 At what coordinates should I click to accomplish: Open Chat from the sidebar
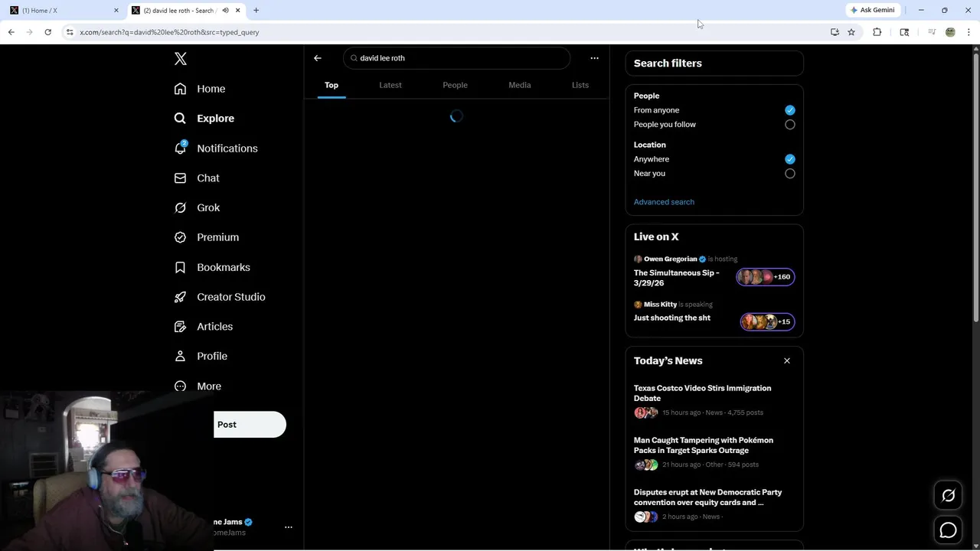(197, 178)
